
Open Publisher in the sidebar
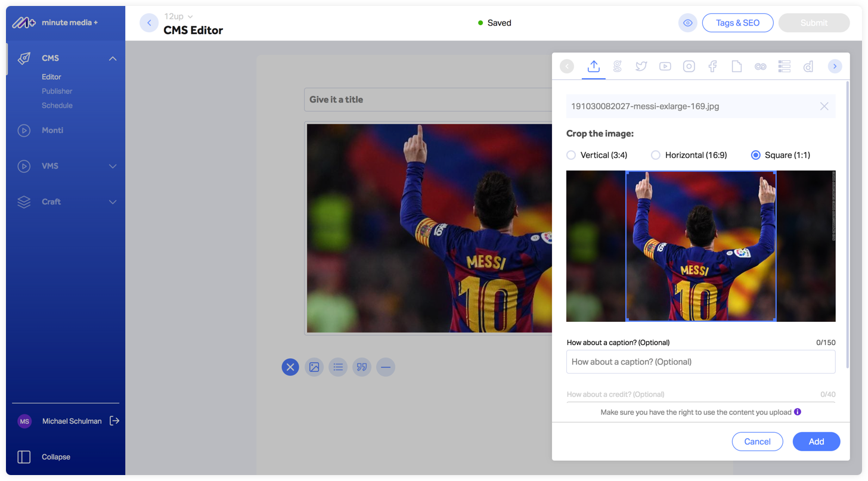57,91
